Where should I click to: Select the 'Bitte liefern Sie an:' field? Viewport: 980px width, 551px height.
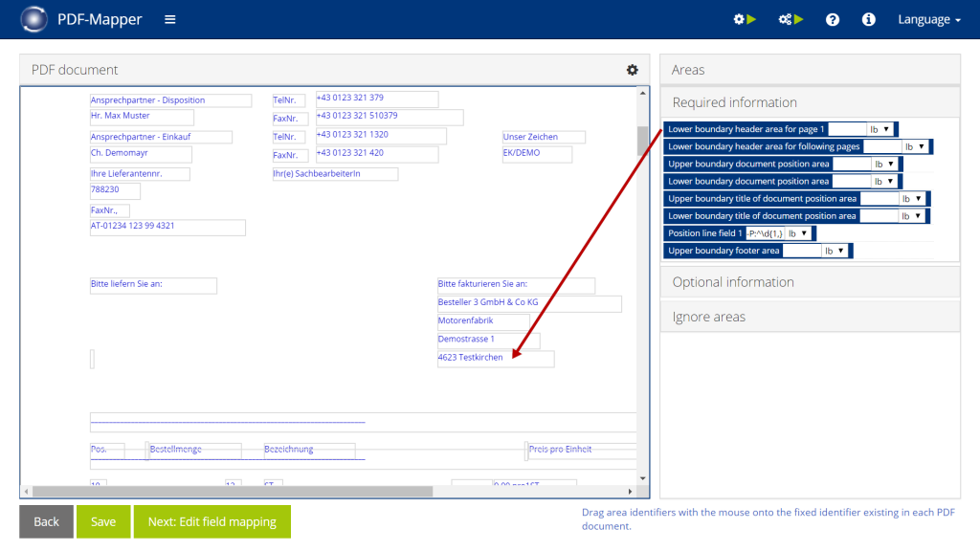pyautogui.click(x=153, y=285)
